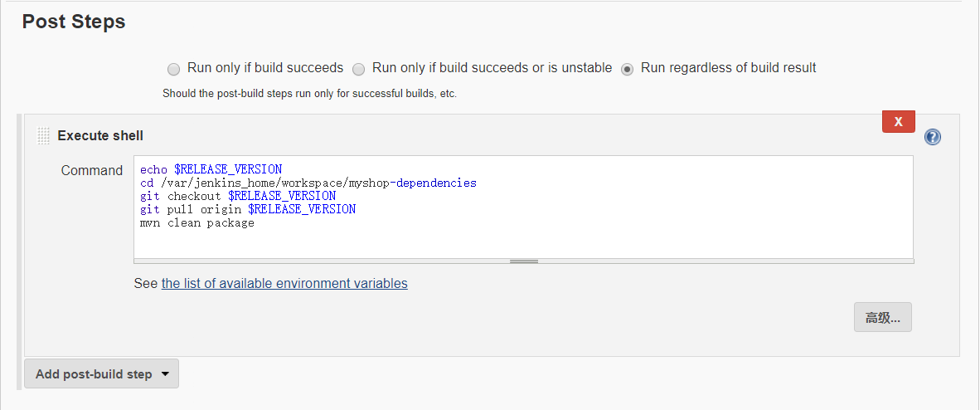
Task: Click the "Command" field label
Action: (91, 170)
